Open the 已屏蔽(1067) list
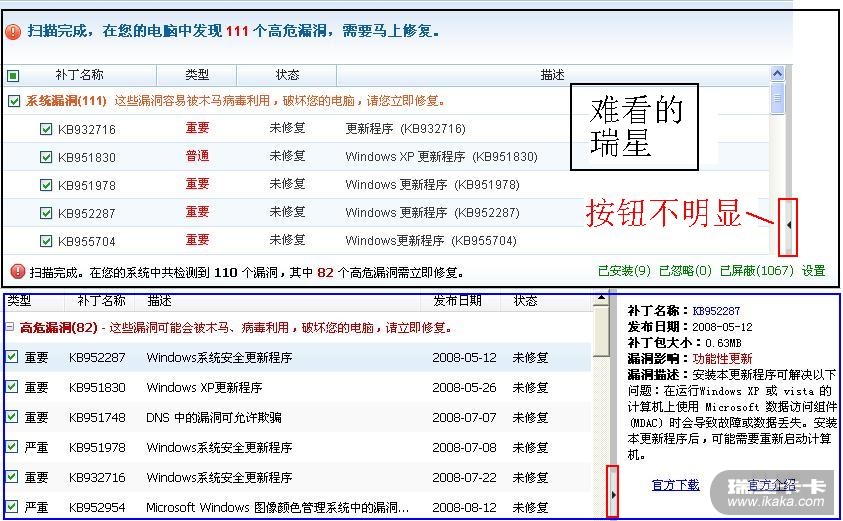This screenshot has width=843, height=521. tap(756, 270)
